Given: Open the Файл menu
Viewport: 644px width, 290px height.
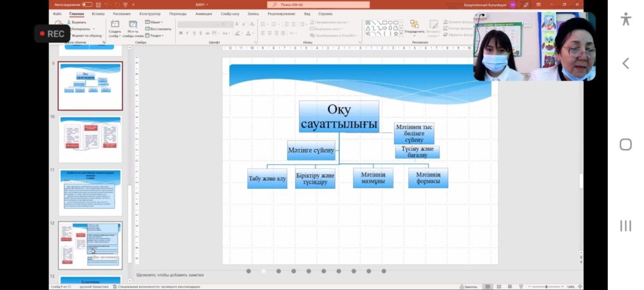Looking at the screenshot, I should (57, 14).
